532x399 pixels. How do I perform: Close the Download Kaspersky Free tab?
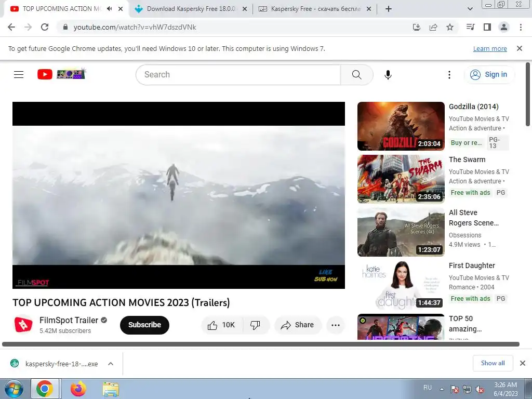245,9
